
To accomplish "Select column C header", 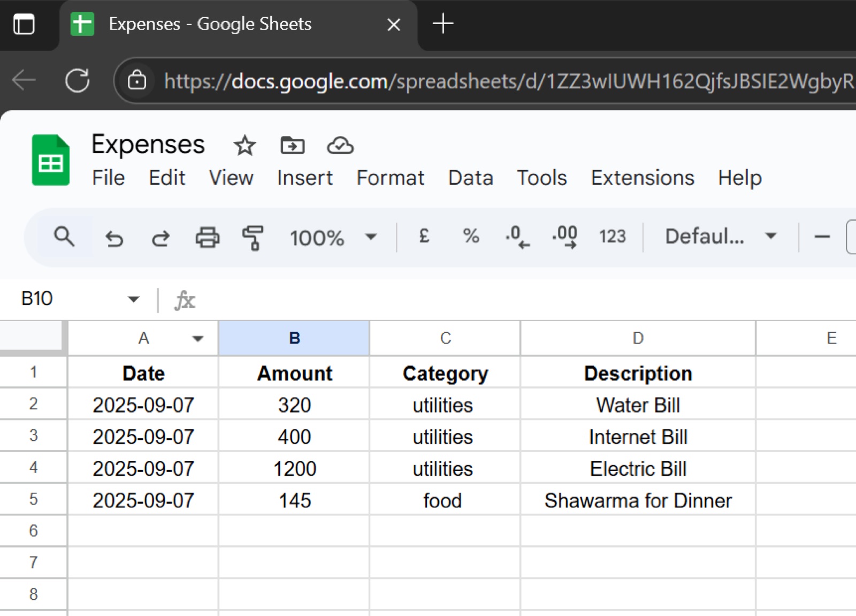I will click(x=445, y=338).
